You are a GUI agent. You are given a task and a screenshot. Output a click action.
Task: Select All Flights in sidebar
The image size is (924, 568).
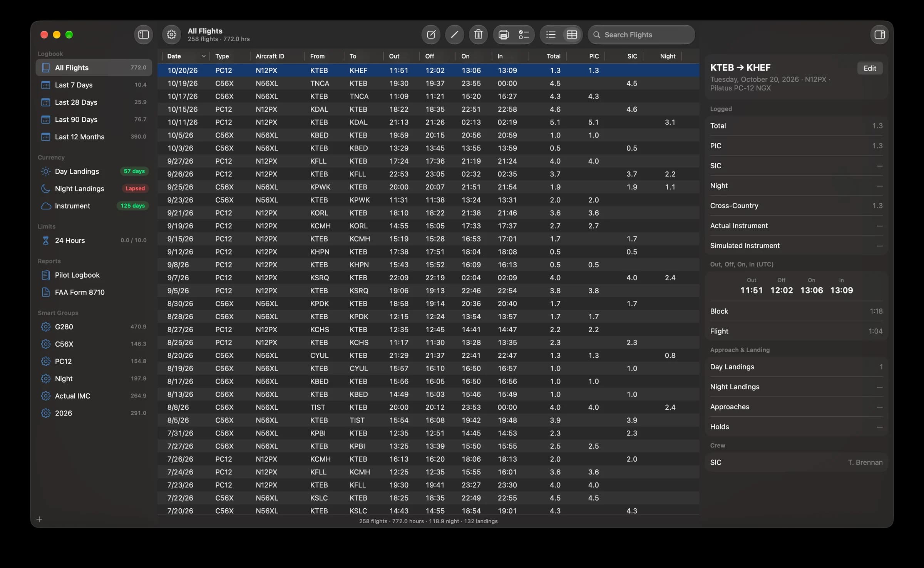coord(94,68)
